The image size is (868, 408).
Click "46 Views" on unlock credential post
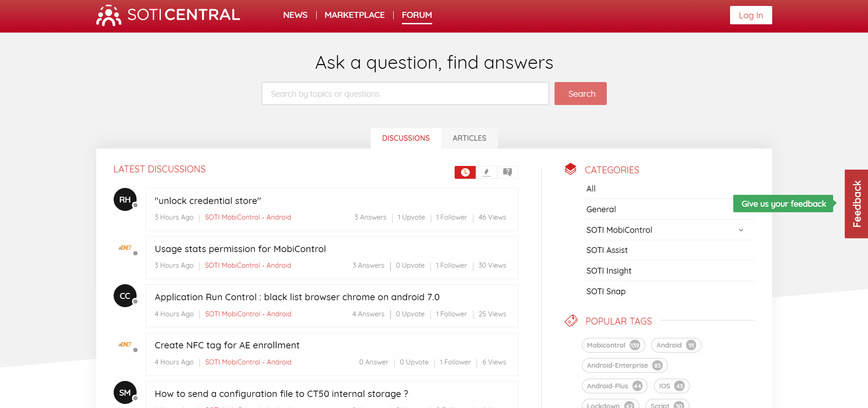(x=492, y=217)
